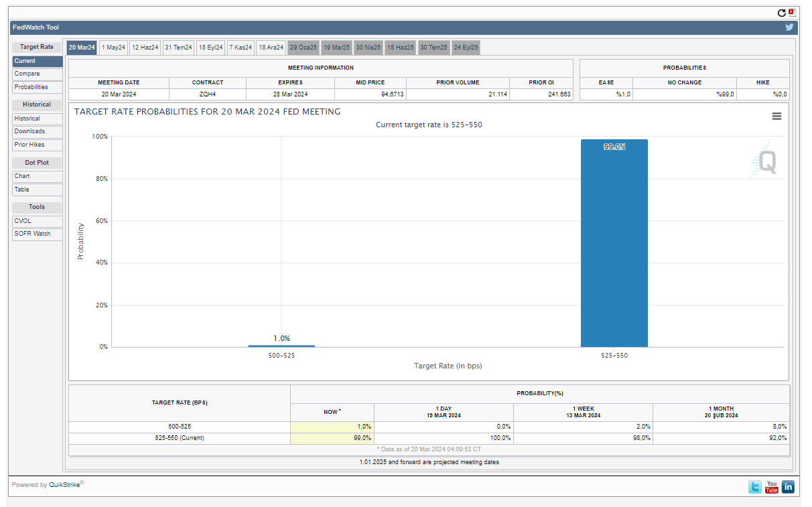Open the Downloads sidebar item
Image resolution: width=812 pixels, height=507 pixels.
tap(37, 132)
